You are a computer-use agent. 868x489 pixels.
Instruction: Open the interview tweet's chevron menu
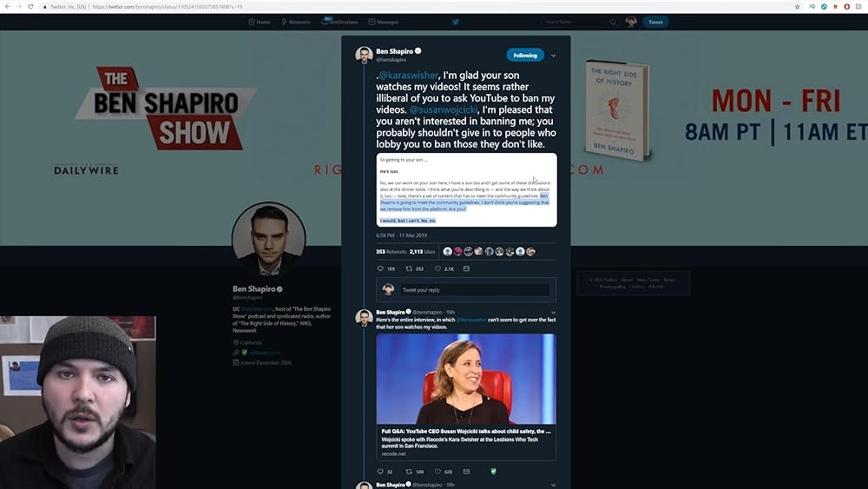pyautogui.click(x=554, y=312)
